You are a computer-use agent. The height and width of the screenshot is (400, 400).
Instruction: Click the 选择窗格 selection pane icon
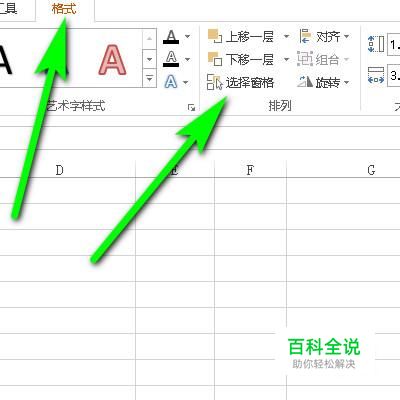(215, 82)
